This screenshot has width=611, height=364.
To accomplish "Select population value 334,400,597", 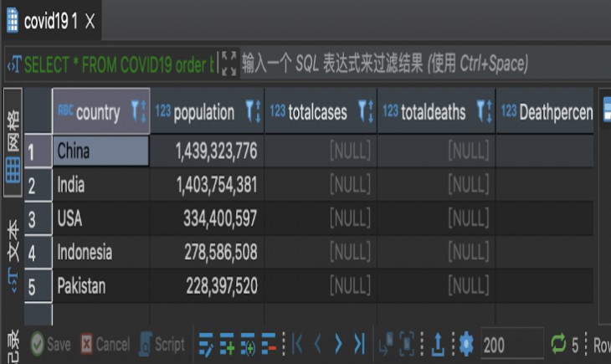I will [208, 218].
